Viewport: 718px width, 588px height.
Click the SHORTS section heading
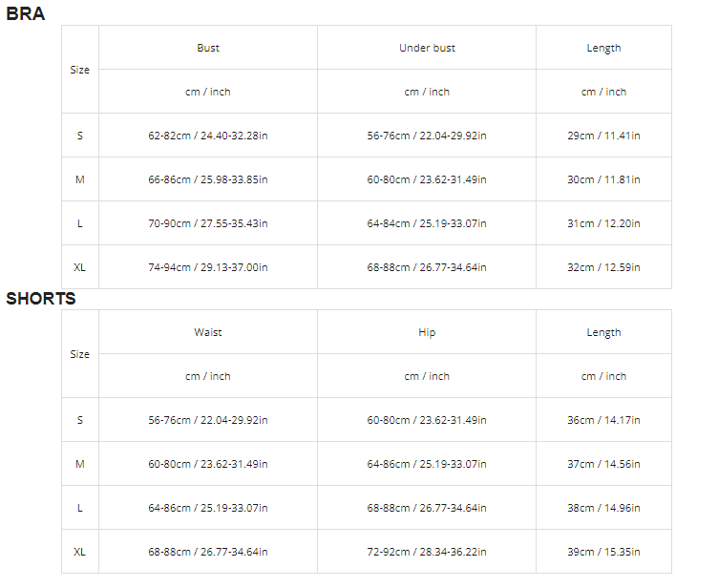[41, 298]
